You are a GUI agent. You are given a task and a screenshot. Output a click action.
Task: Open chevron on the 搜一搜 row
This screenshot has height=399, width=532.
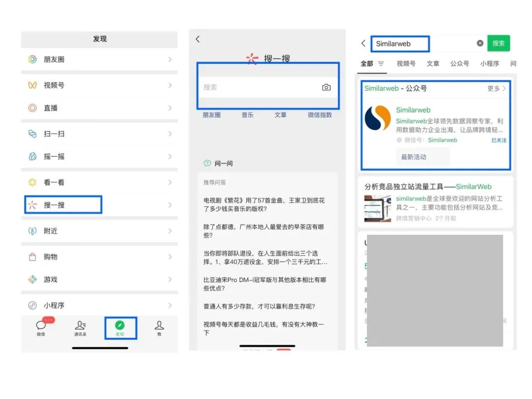[x=170, y=205]
